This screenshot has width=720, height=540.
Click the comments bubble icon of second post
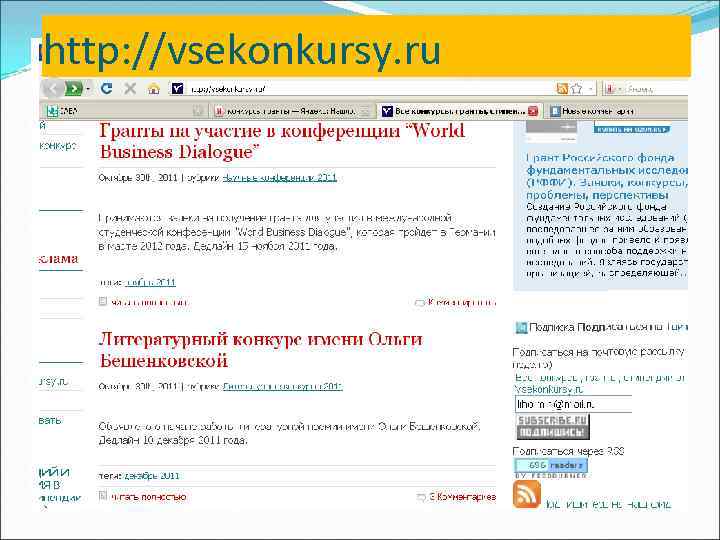click(421, 497)
